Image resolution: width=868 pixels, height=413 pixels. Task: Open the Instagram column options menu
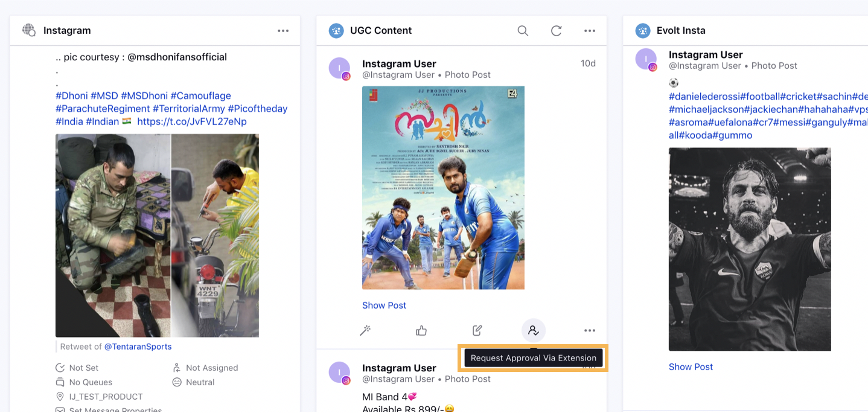[x=283, y=31]
